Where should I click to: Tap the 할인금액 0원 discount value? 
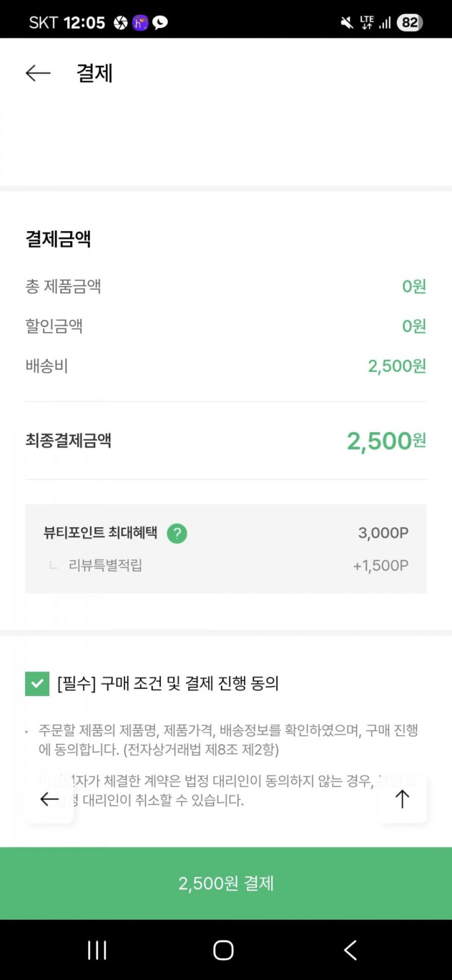[x=414, y=326]
